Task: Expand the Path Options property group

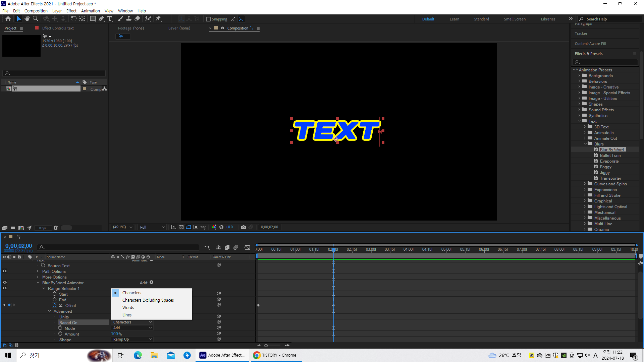Action: click(x=38, y=271)
